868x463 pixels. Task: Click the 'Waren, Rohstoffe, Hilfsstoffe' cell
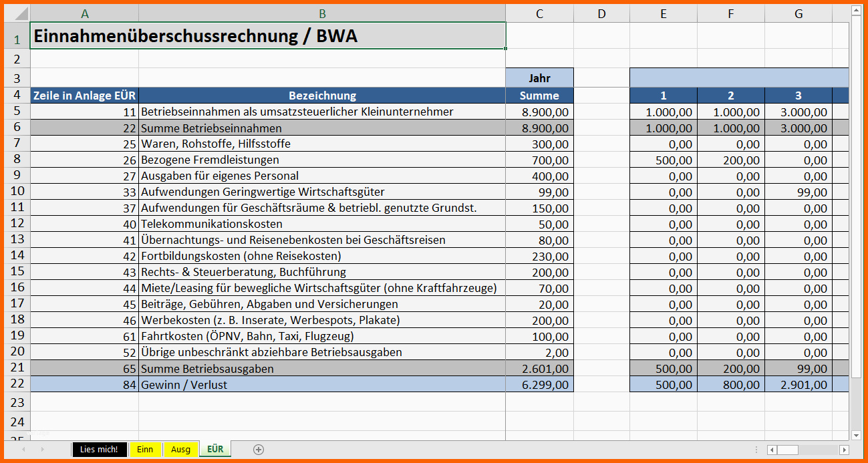pos(322,144)
